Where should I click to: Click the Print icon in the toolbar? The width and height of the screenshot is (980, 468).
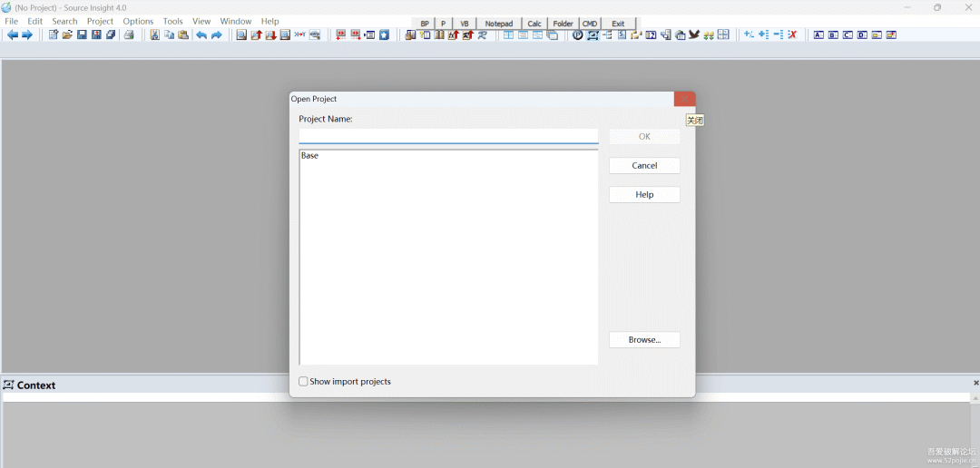(129, 35)
